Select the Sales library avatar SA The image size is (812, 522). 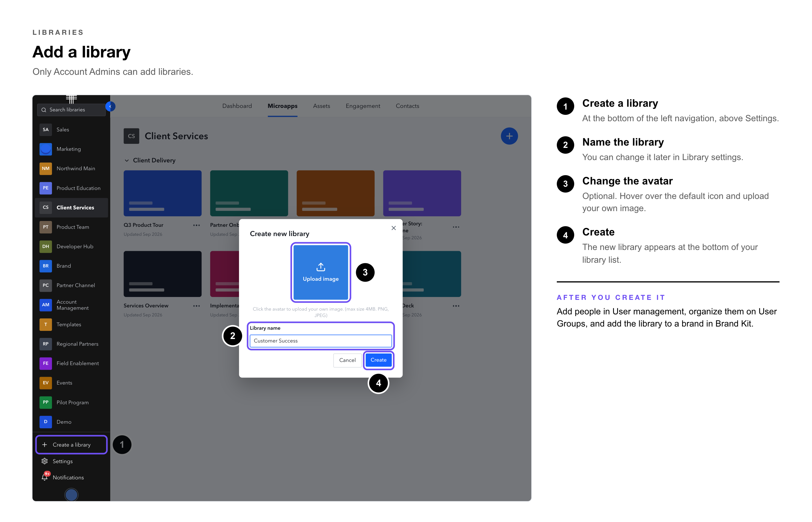[46, 129]
